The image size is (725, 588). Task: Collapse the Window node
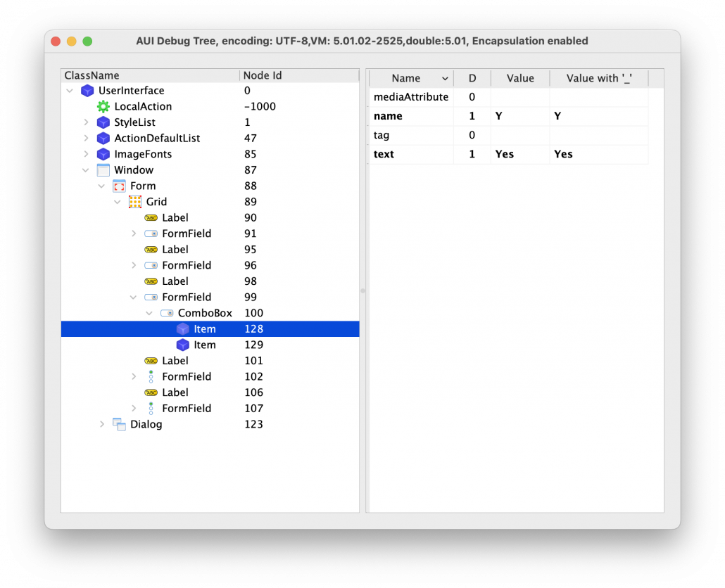tap(86, 170)
